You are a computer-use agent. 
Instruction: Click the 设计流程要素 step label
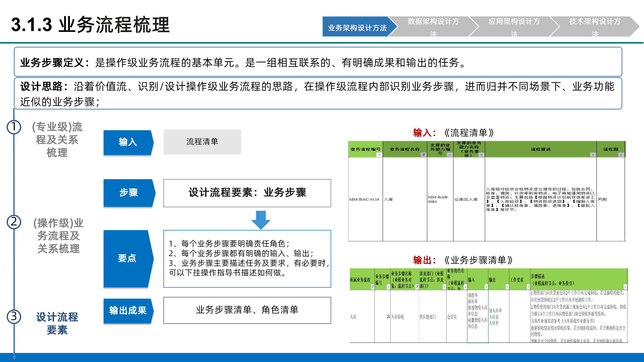(x=57, y=323)
